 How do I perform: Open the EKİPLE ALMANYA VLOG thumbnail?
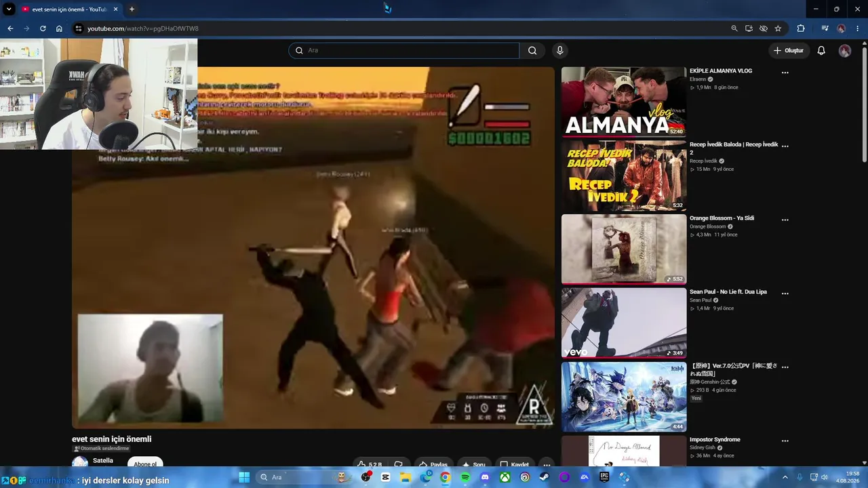tap(624, 102)
